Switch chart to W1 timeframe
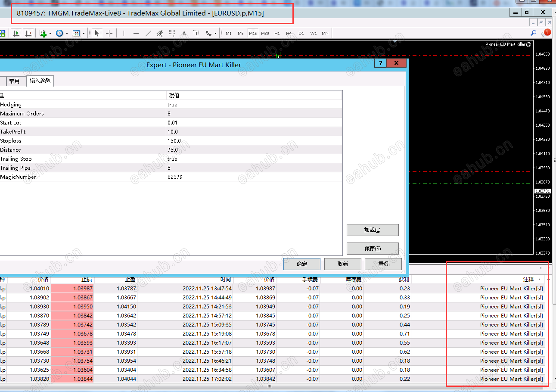Viewport: 556px width, 392px height. tap(313, 33)
